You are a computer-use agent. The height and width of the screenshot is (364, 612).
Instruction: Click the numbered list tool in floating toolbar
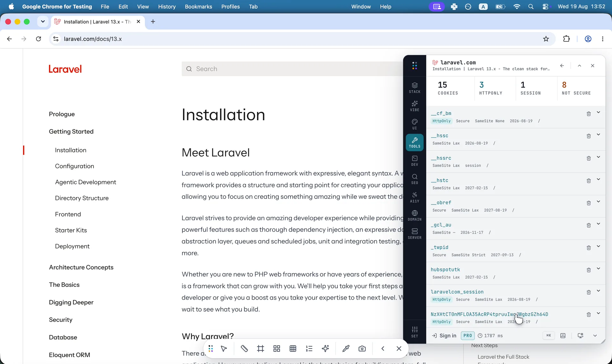309,349
